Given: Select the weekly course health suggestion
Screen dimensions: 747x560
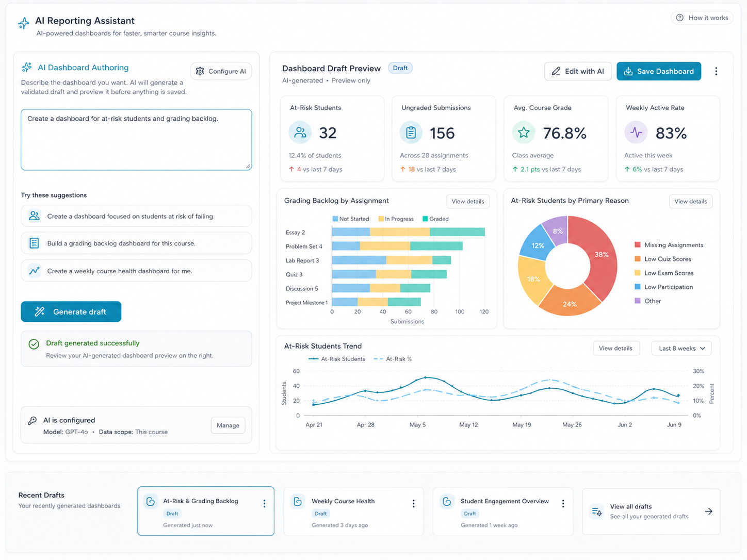Looking at the screenshot, I should 136,271.
